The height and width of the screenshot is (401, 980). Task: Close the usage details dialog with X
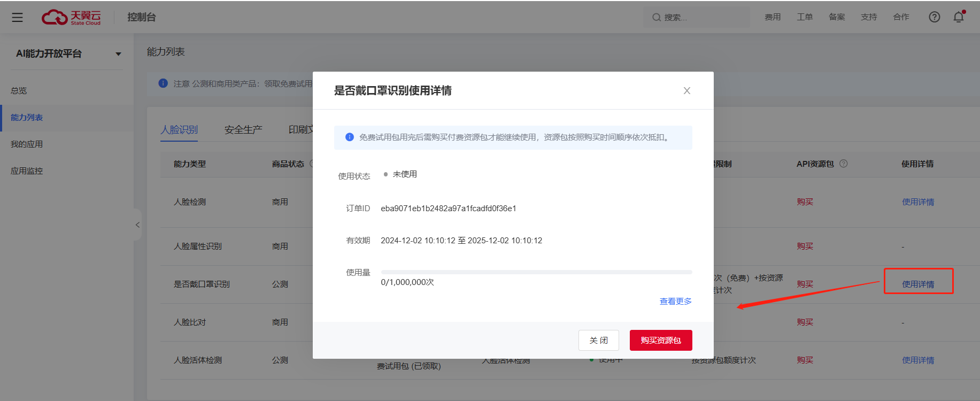click(x=687, y=91)
